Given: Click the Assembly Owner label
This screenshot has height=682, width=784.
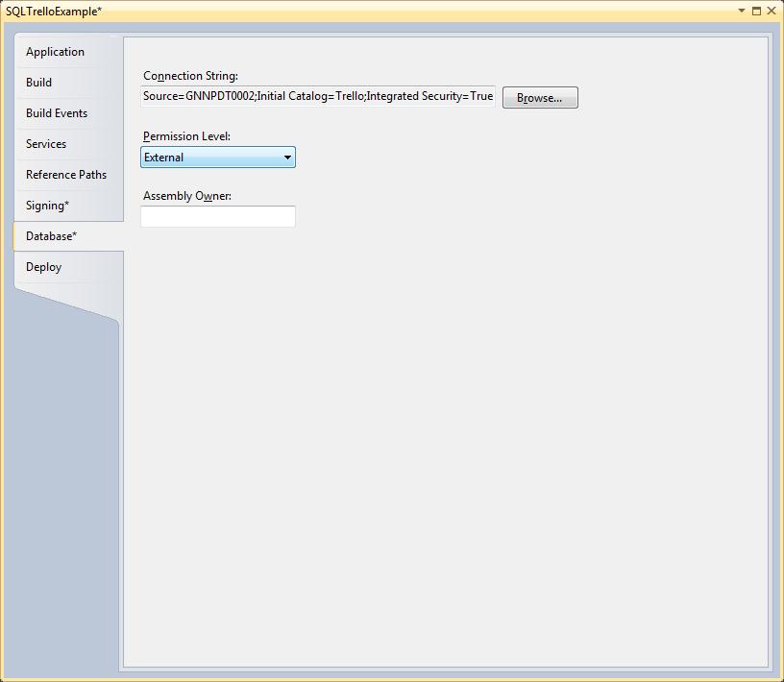Looking at the screenshot, I should click(187, 196).
